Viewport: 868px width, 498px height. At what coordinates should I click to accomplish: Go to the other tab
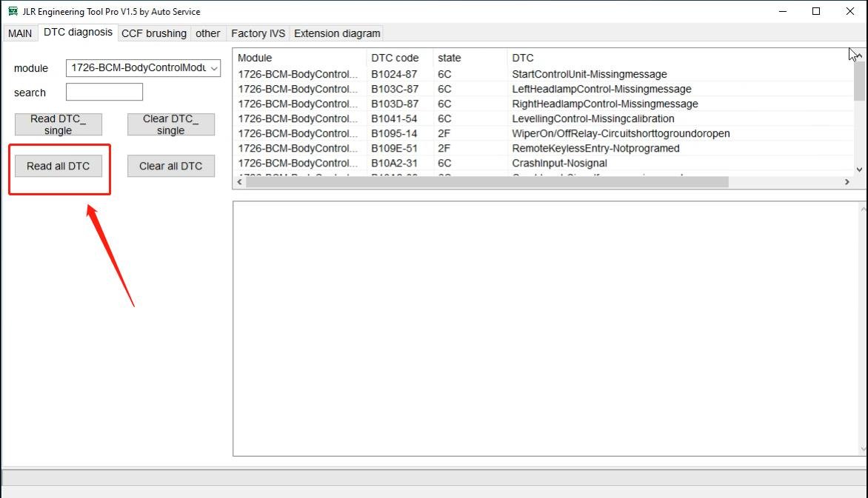pos(207,33)
